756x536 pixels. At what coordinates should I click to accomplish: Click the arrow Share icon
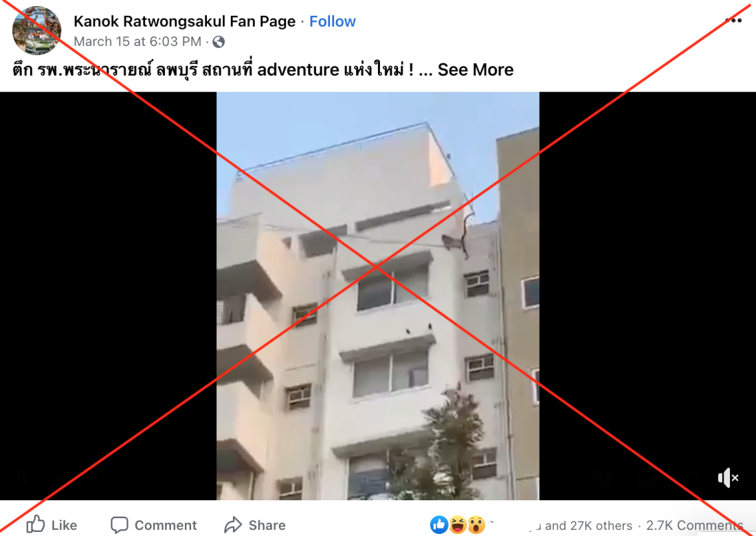pyautogui.click(x=234, y=524)
